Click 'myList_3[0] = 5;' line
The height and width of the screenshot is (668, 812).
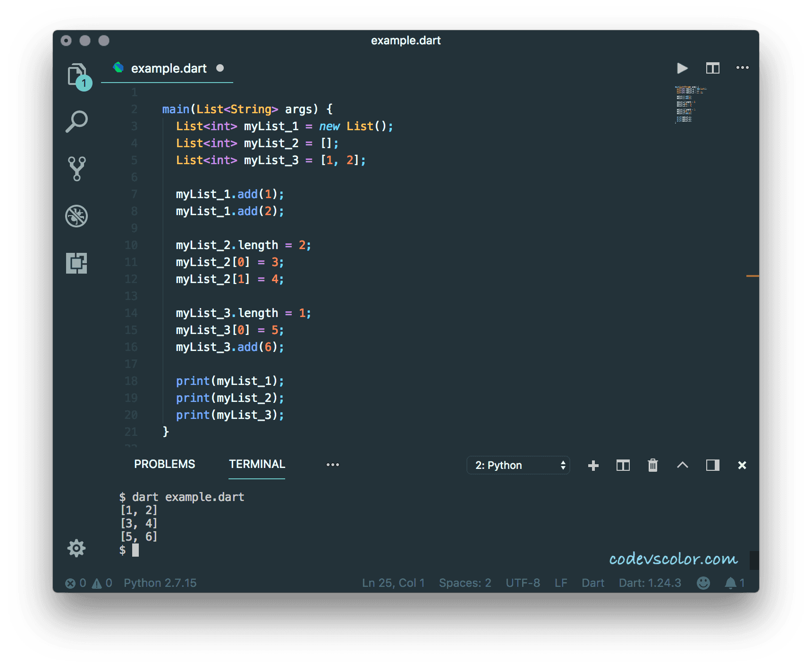tap(230, 330)
